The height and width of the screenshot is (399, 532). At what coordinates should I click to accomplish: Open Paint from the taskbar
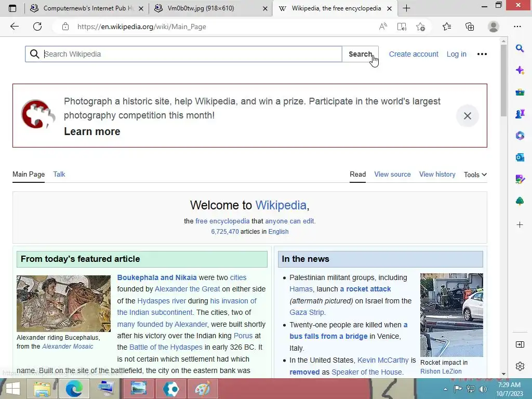(x=203, y=389)
